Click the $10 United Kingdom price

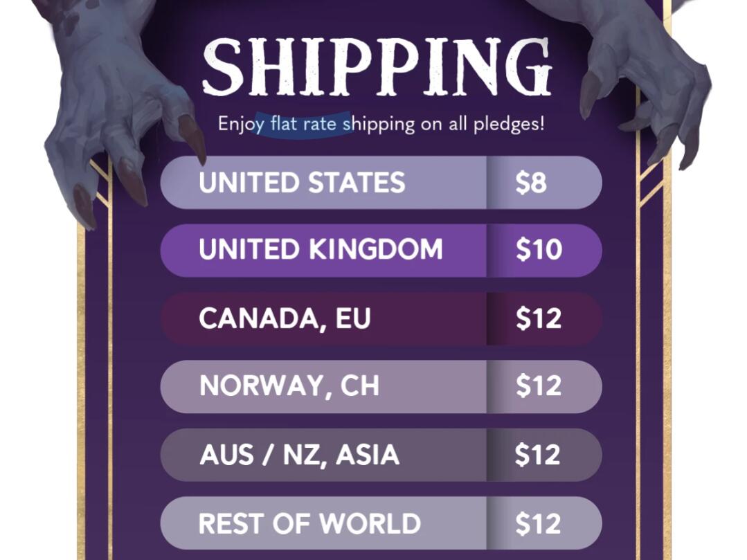click(x=539, y=249)
